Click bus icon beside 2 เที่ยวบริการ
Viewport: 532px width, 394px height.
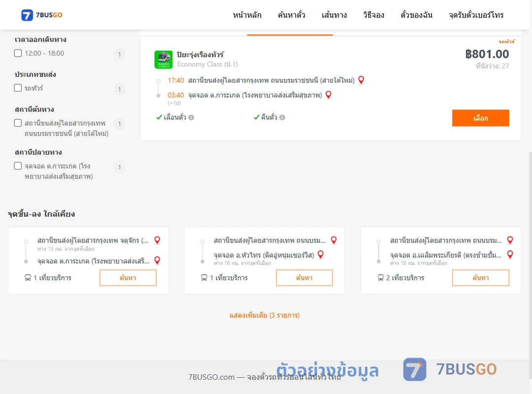click(381, 278)
